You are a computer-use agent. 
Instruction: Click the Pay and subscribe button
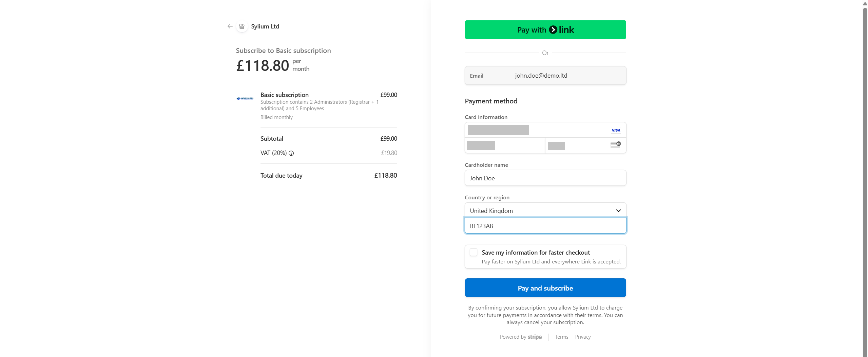point(545,288)
